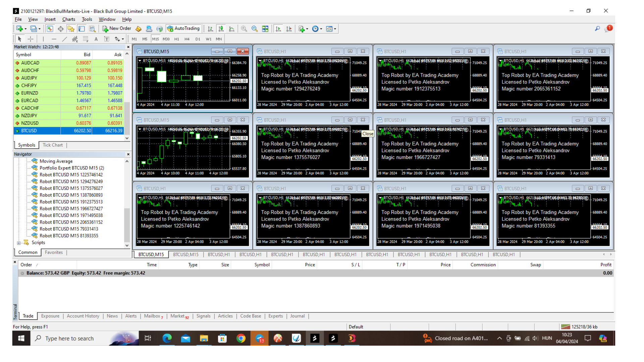This screenshot has width=644, height=362.
Task: Open the New Chart dropdown arrow
Action: tap(25, 29)
